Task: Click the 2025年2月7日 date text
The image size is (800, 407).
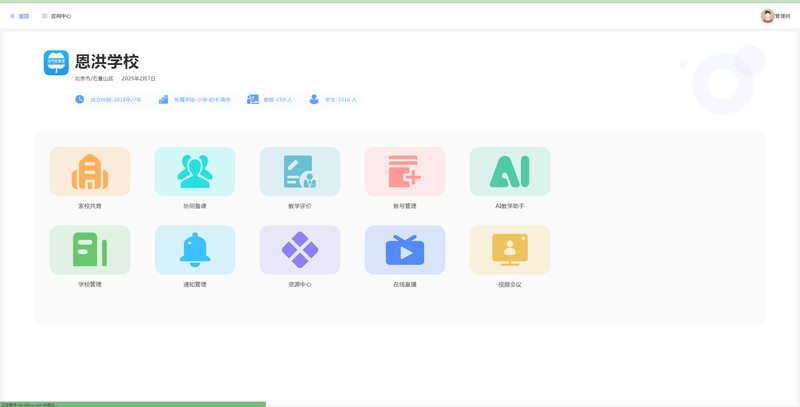Action: click(x=139, y=79)
